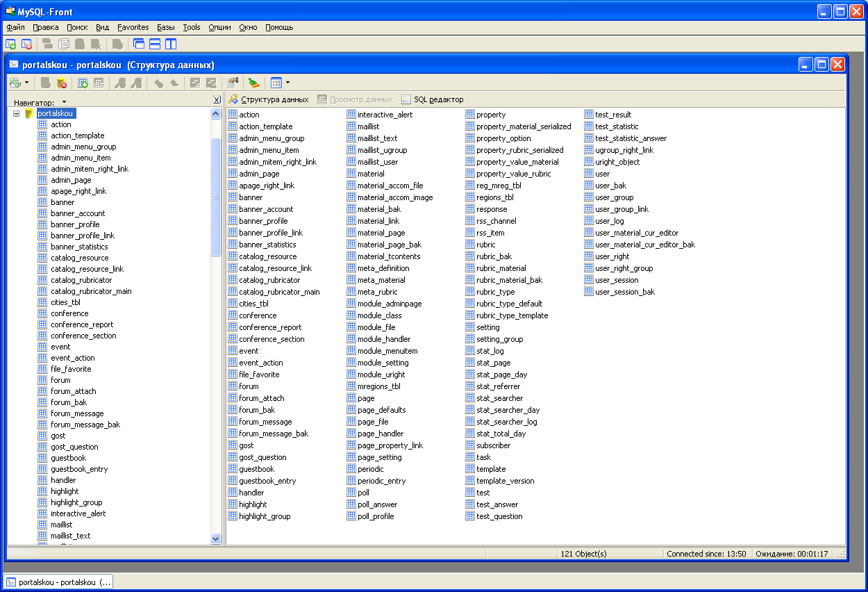The height and width of the screenshot is (592, 868).
Task: Click the create new table icon
Action: coord(83,83)
